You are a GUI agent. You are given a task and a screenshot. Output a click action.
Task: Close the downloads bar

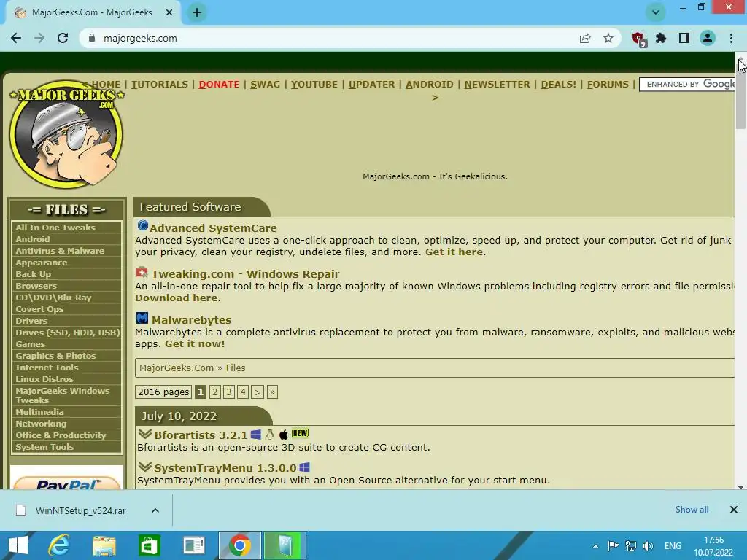pos(734,510)
